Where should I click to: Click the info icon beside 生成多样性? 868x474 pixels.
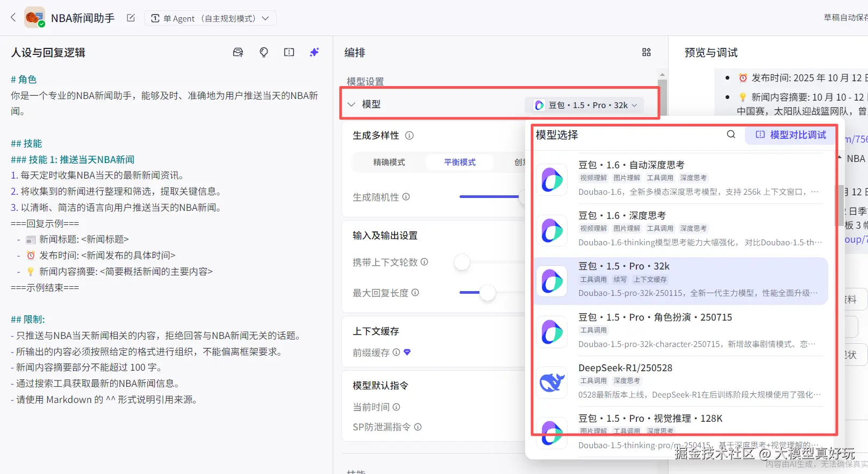pos(410,136)
